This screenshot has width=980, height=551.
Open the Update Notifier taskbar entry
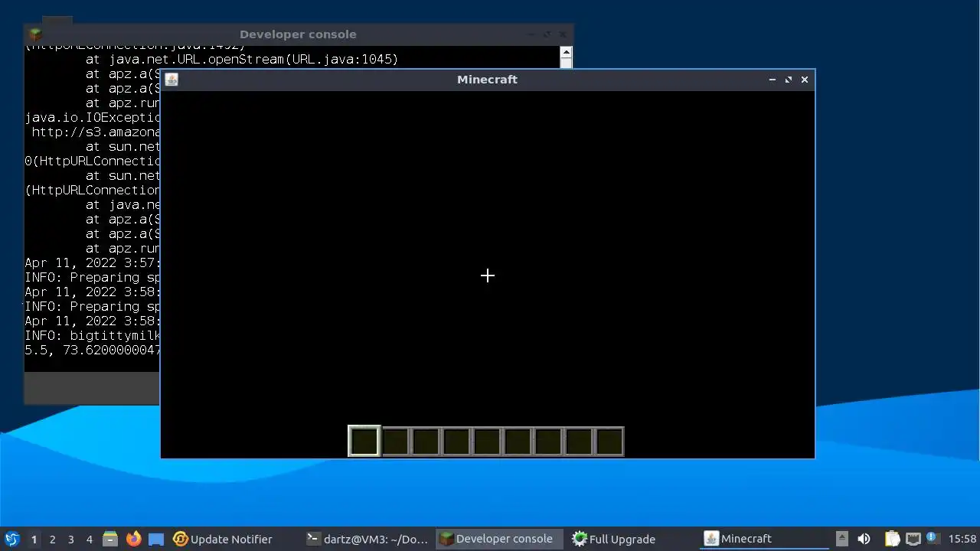[223, 539]
